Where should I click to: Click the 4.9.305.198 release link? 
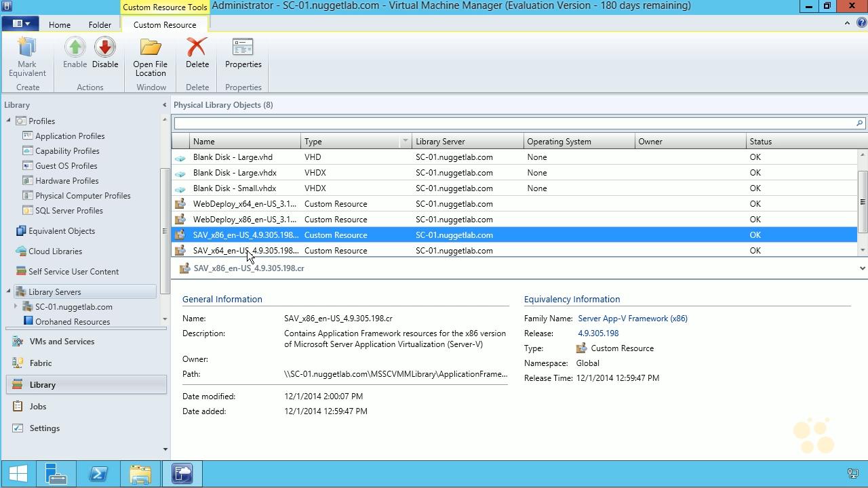tap(597, 333)
